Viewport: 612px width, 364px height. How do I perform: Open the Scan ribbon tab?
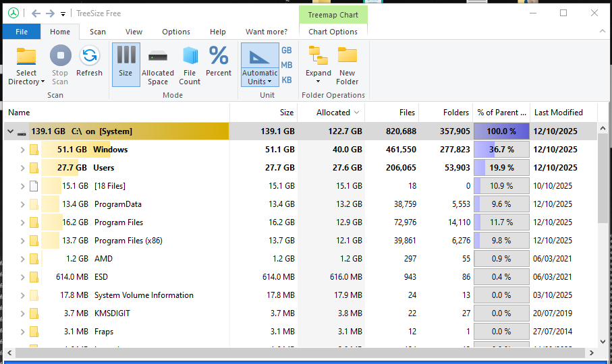tap(98, 32)
